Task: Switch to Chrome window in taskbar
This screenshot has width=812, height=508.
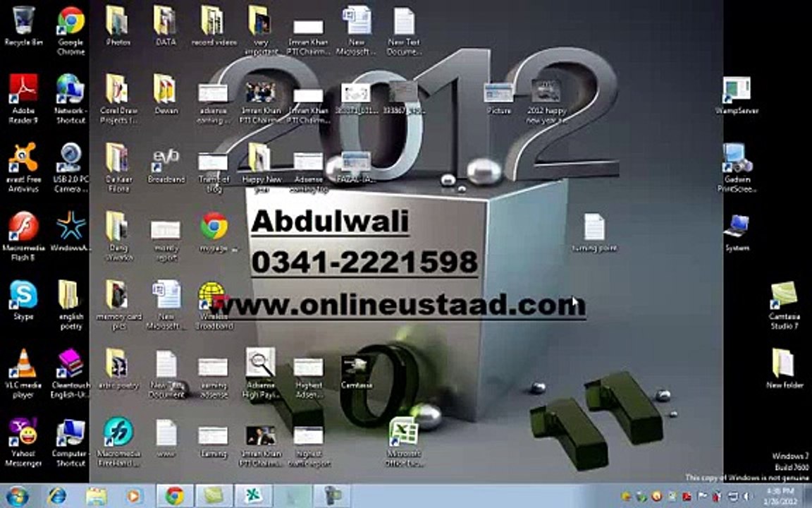Action: [x=175, y=496]
